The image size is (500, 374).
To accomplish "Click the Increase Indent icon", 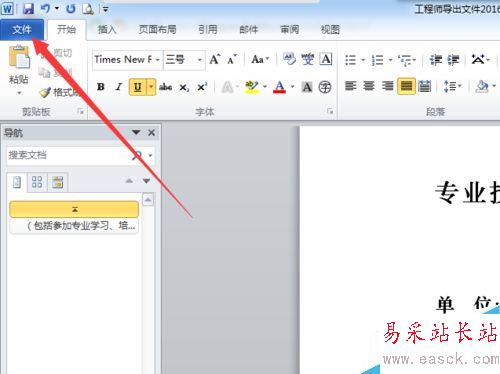I will pyautogui.click(x=453, y=60).
